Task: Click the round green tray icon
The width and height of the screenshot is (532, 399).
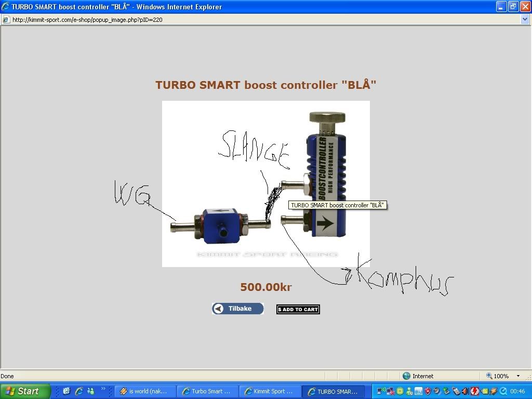Action: (400, 391)
